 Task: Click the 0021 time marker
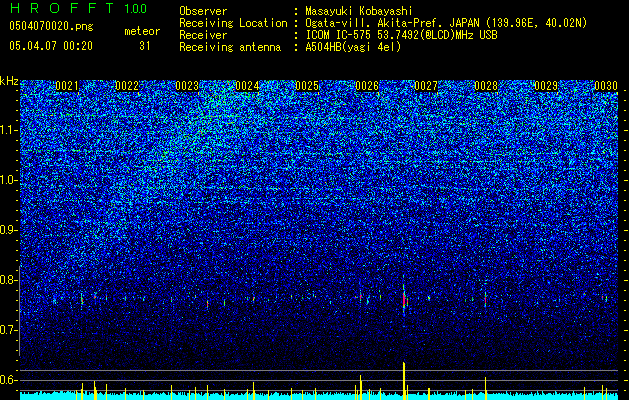click(67, 86)
